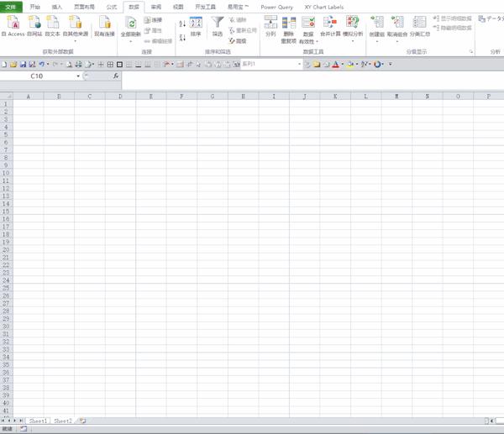504x434 pixels.
Task: Toggle the 筛选 filter funnel
Action: click(x=218, y=26)
